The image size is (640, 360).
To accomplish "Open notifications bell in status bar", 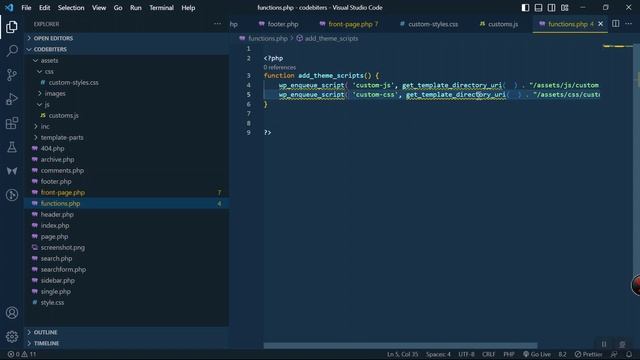I will click(629, 354).
